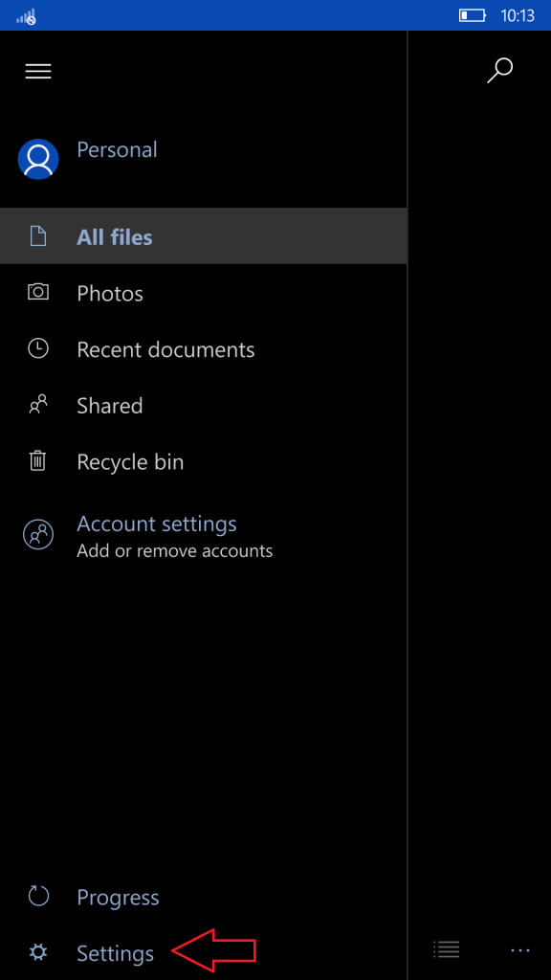Viewport: 551px width, 980px height.
Task: Click the trash can Recycle bin icon
Action: click(38, 460)
